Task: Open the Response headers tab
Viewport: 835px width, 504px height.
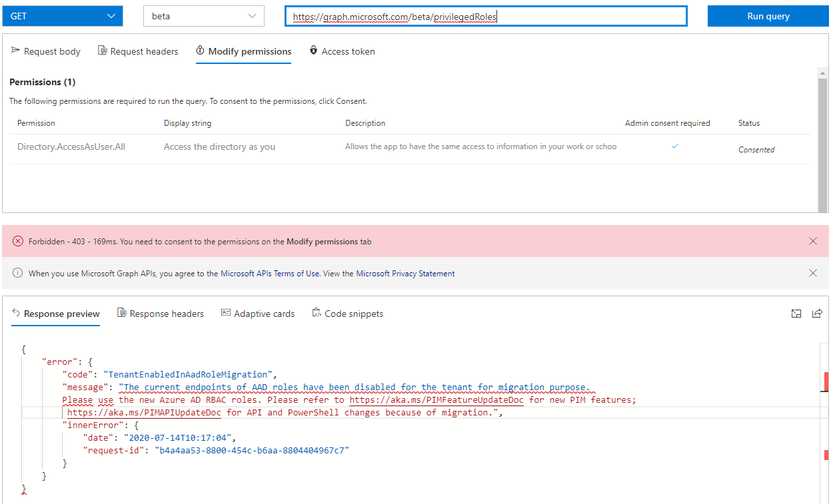Action: pyautogui.click(x=161, y=314)
